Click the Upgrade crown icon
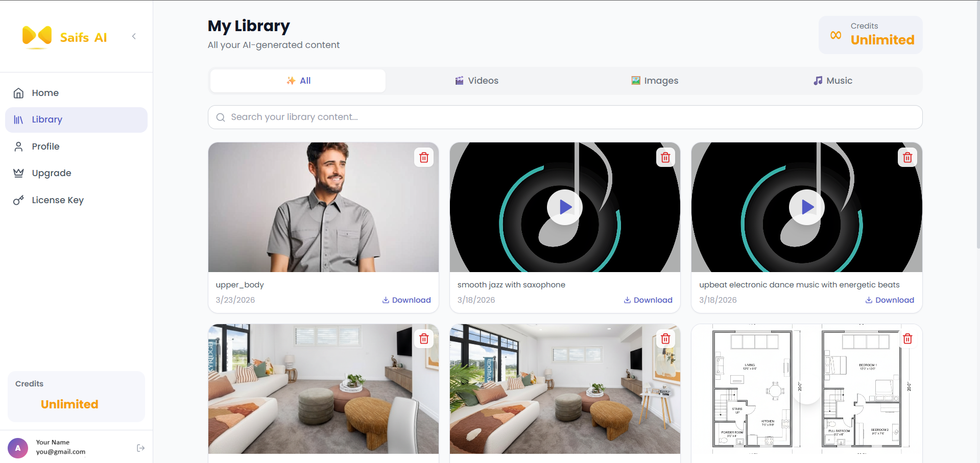 [x=18, y=173]
